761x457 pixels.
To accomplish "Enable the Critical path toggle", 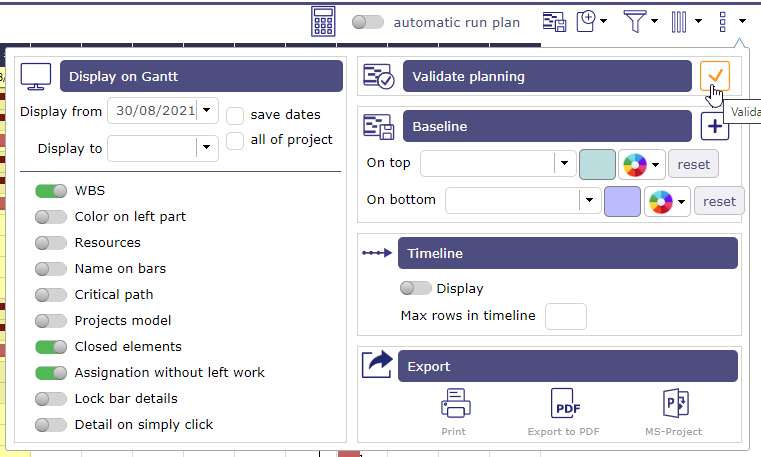I will pos(50,295).
